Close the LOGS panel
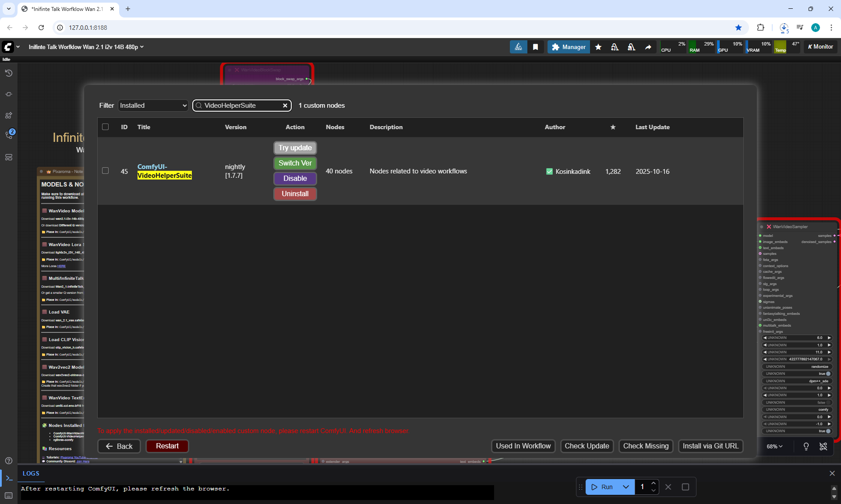The height and width of the screenshot is (504, 841). click(832, 473)
